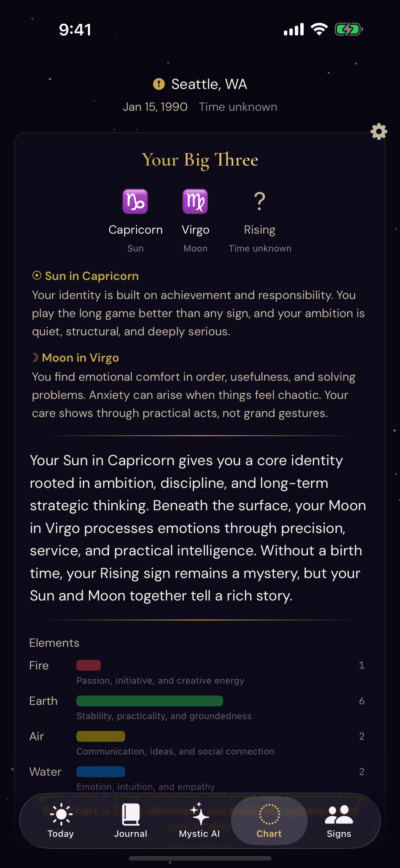Switch to the Chart tab

[269, 822]
